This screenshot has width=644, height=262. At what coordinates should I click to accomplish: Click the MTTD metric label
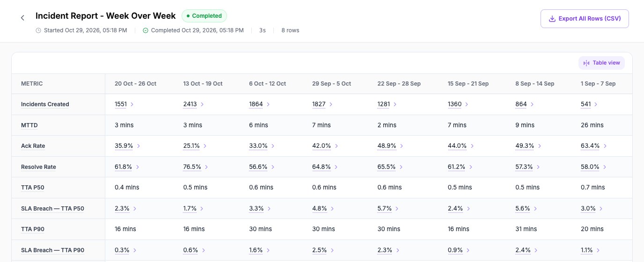(29, 125)
